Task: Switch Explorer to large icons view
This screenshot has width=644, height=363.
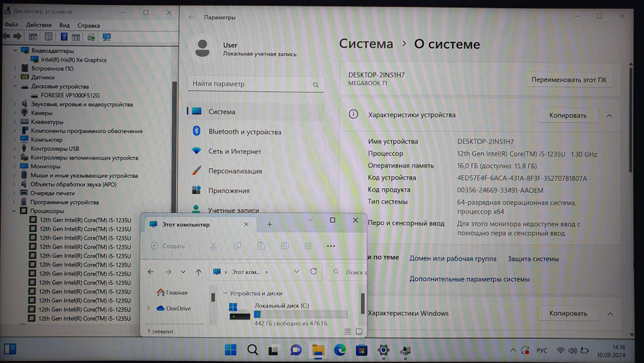Action: point(359,331)
